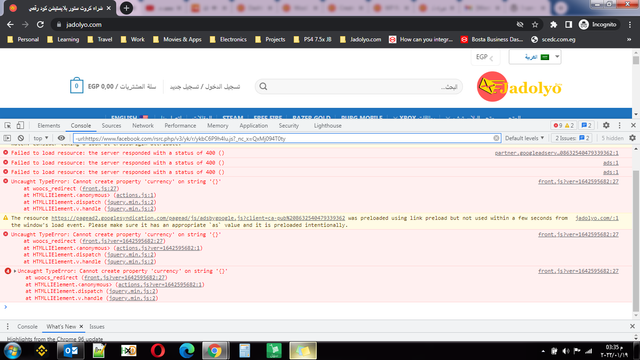640x360 pixels.
Task: Open Windows Start menu
Action: tap(12, 351)
